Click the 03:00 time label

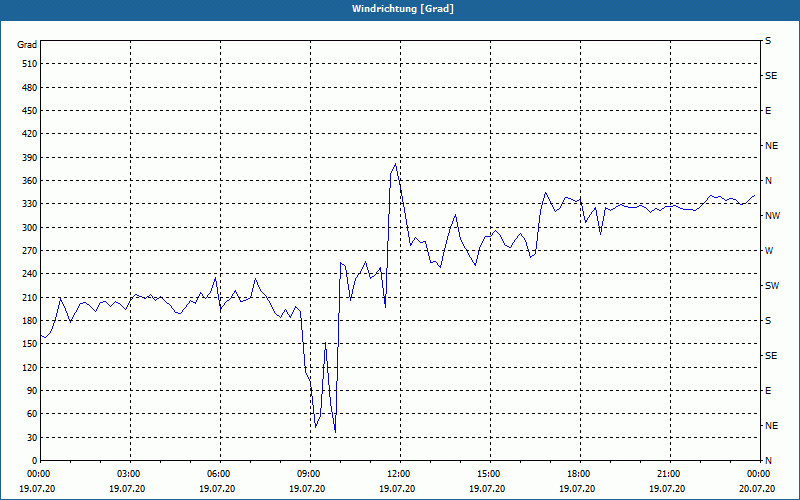[x=131, y=474]
